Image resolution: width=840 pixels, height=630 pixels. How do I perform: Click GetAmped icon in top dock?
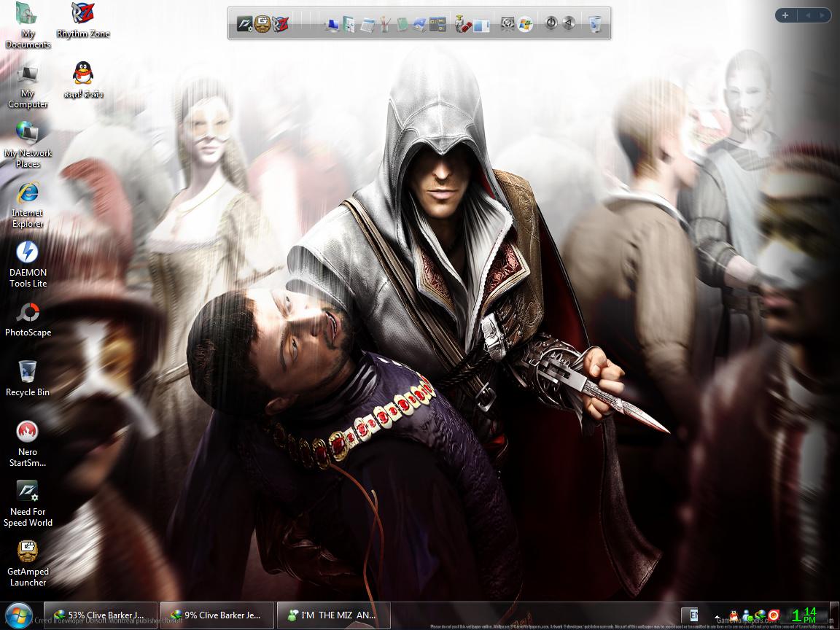pyautogui.click(x=262, y=24)
